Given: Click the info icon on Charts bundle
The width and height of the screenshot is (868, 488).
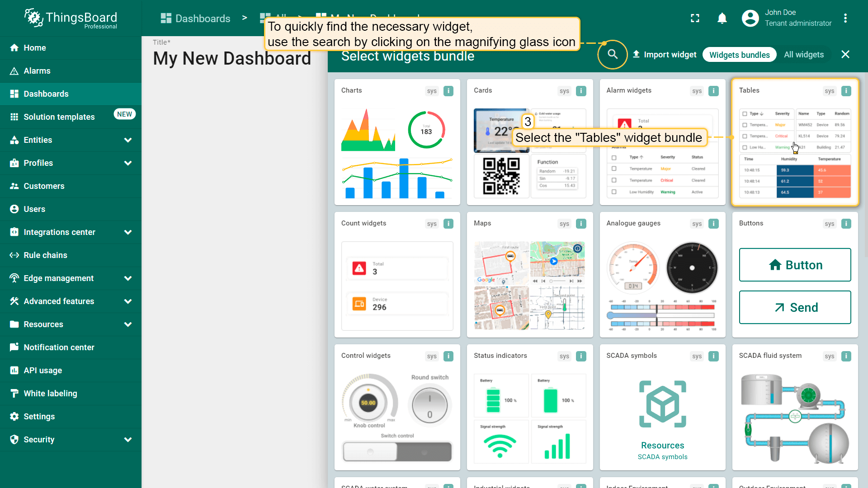Looking at the screenshot, I should coord(448,91).
